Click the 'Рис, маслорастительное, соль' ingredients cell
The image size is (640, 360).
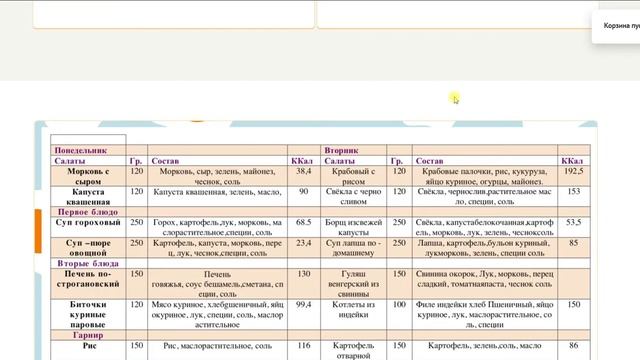217,346
